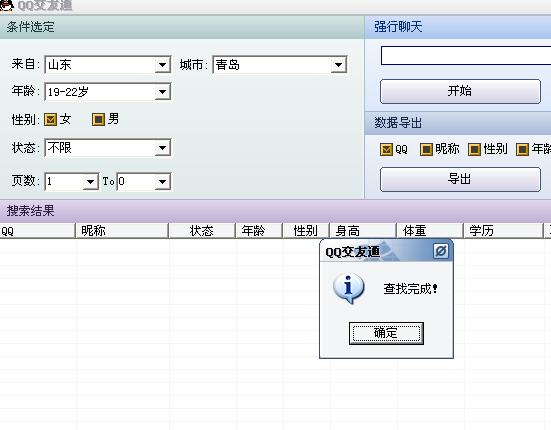The height and width of the screenshot is (430, 551).
Task: Click the 条件选定 panel header
Action: (182, 27)
